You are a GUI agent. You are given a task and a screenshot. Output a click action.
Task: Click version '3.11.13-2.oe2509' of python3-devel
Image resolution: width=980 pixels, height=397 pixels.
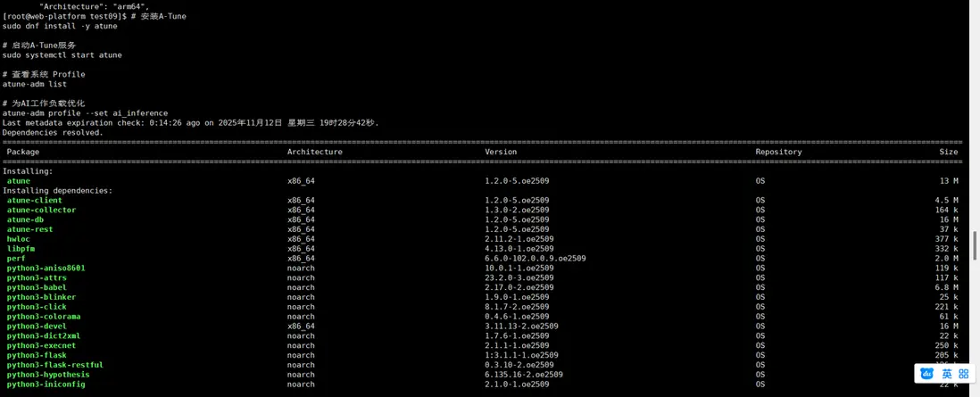(521, 327)
